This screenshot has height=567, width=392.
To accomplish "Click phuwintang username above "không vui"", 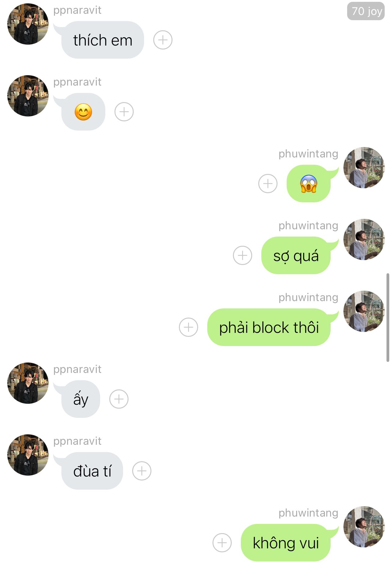I will pos(308,513).
